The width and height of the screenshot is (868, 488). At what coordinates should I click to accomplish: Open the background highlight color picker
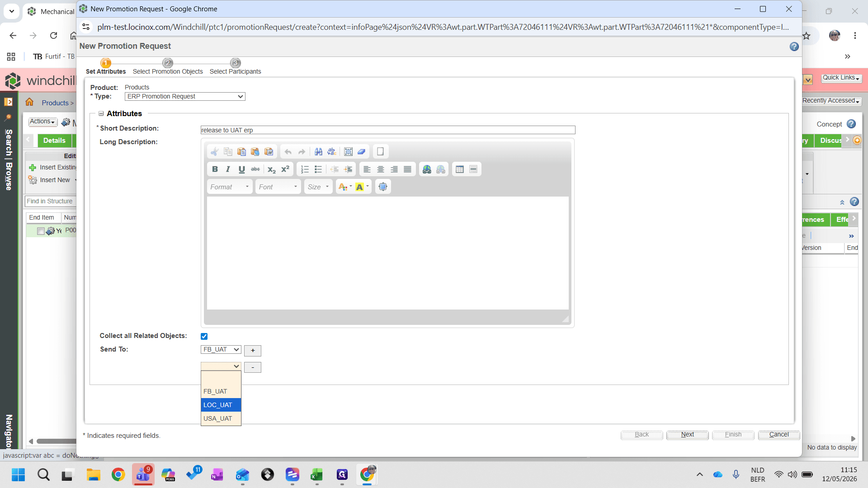coord(362,187)
